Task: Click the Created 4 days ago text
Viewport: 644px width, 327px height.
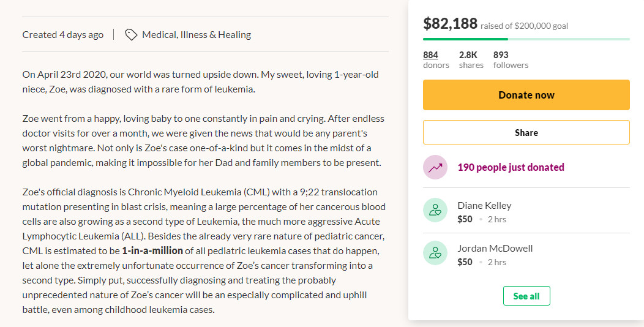Action: 63,35
